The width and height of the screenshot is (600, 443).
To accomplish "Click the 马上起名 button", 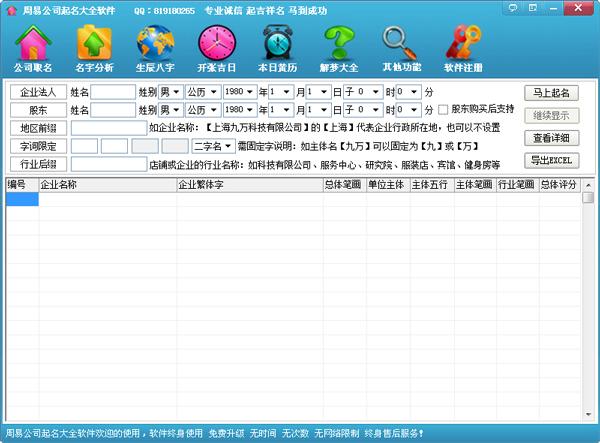I will 551,93.
